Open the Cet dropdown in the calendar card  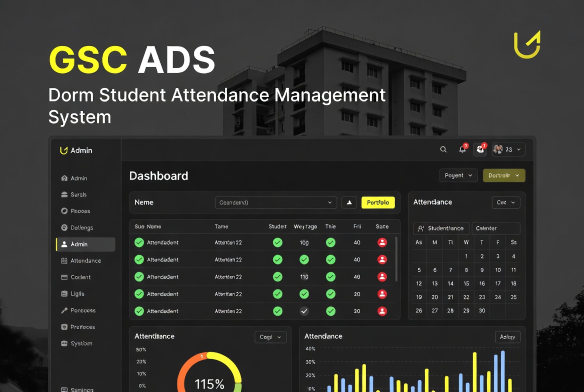pos(506,202)
